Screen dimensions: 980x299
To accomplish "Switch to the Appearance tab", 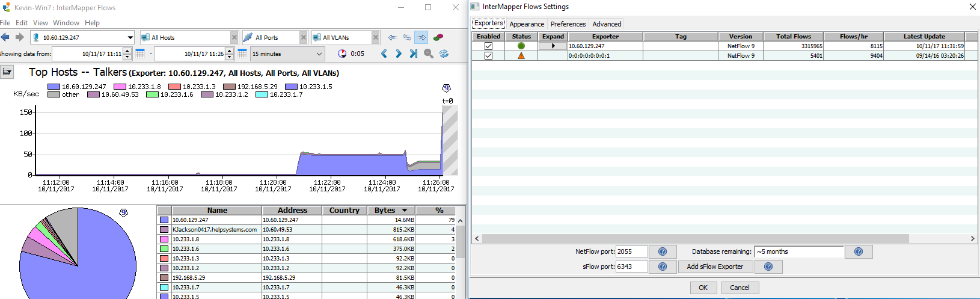I will click(527, 24).
